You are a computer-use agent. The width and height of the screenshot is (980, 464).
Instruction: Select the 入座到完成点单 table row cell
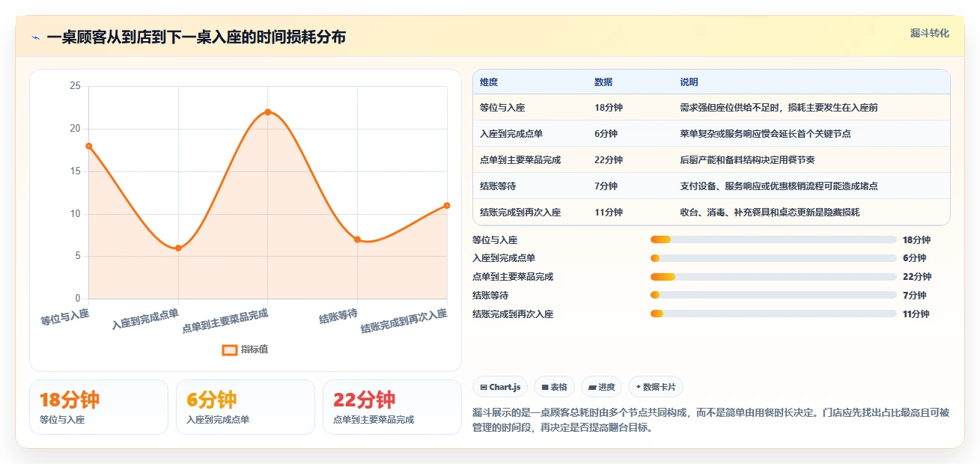511,134
